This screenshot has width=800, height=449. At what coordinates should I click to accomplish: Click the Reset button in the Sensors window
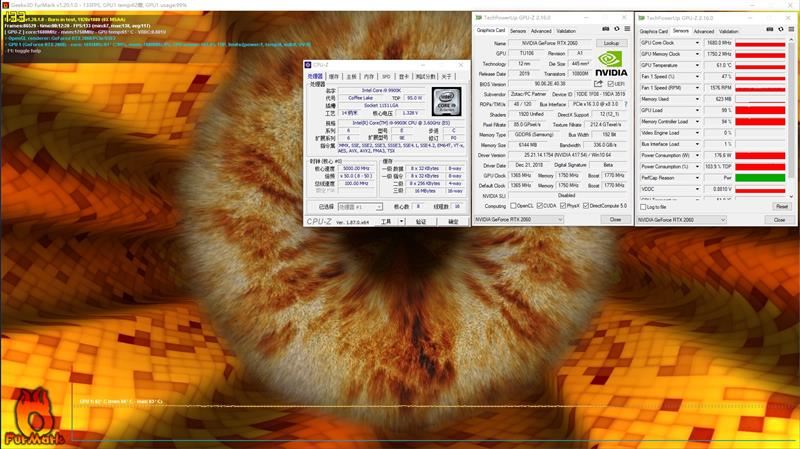click(x=782, y=207)
